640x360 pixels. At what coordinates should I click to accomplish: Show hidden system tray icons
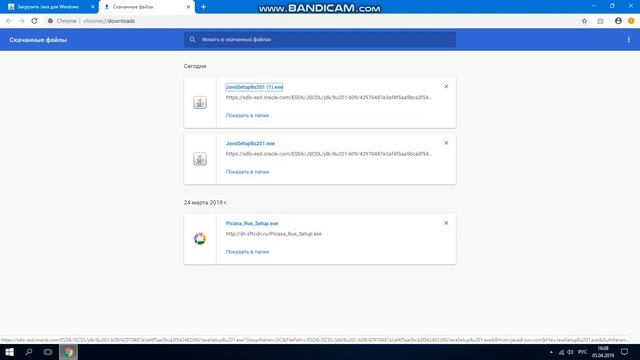coord(551,352)
